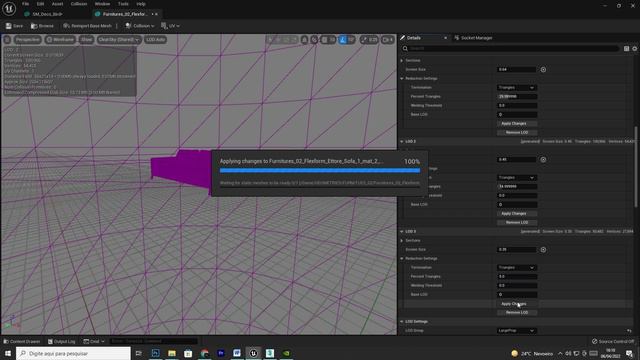Click Browse in the toolbar
The height and width of the screenshot is (360, 640).
[x=42, y=26]
